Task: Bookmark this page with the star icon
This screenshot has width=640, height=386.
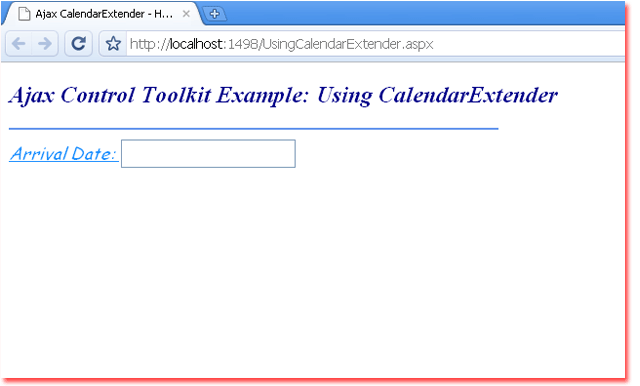Action: [x=113, y=43]
